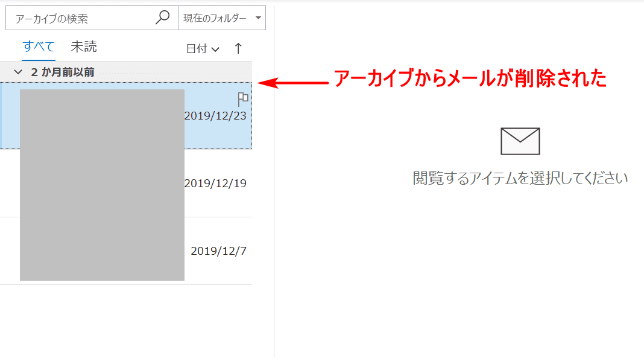Viewport: 644px width, 358px height.
Task: Select the email dated 2019/12/7
Action: pos(218,251)
